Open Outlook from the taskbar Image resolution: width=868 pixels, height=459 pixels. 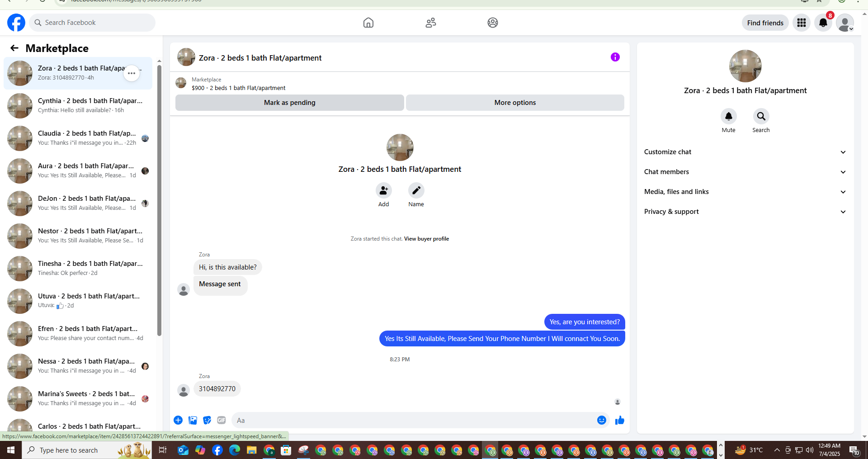183,450
